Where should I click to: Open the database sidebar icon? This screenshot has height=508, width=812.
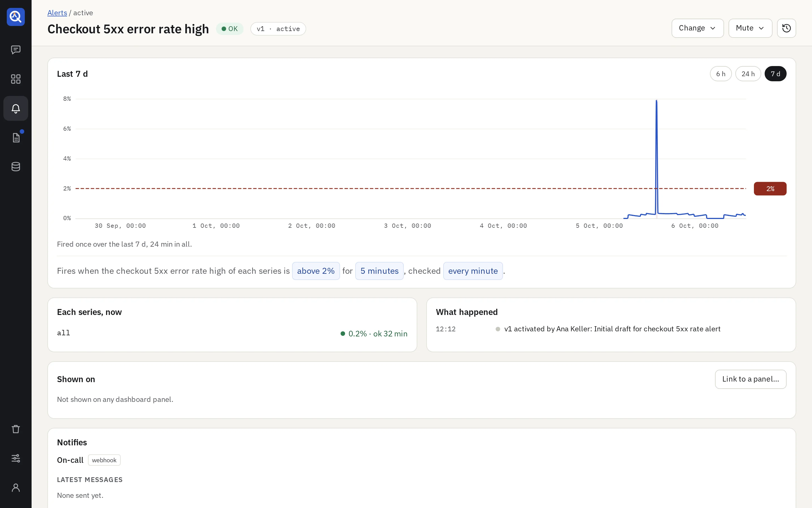[x=16, y=167]
